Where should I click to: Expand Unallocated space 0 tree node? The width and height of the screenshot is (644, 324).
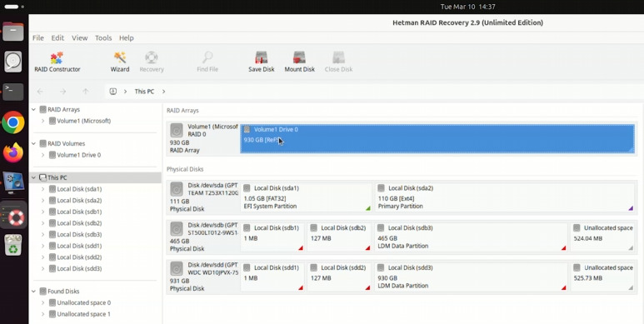42,303
